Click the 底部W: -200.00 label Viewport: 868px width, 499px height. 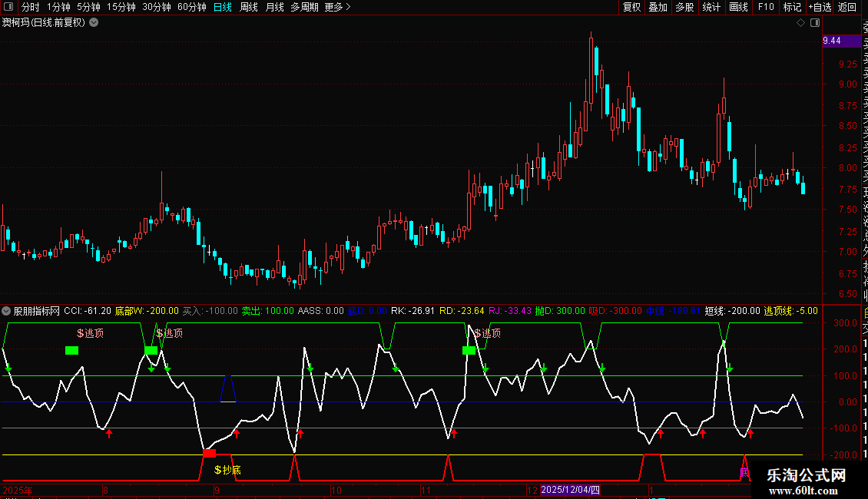[147, 311]
